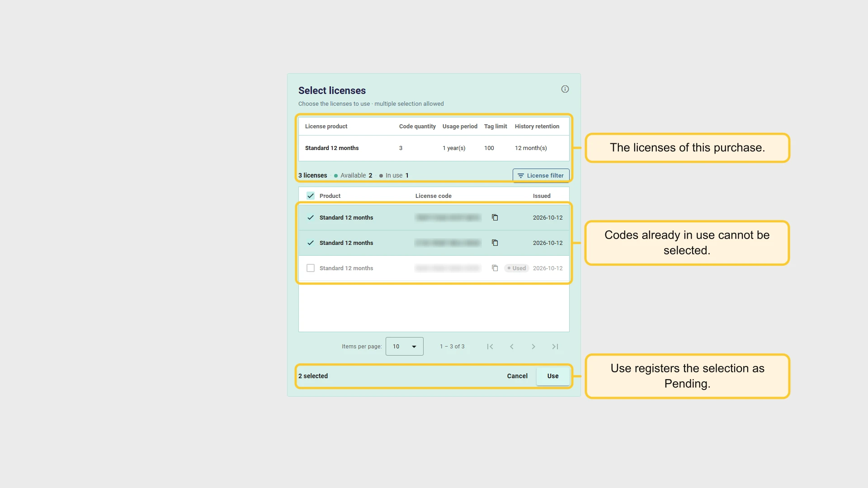Uncheck the second Standard 12 months row
Viewport: 868px width, 488px height.
pos(311,243)
